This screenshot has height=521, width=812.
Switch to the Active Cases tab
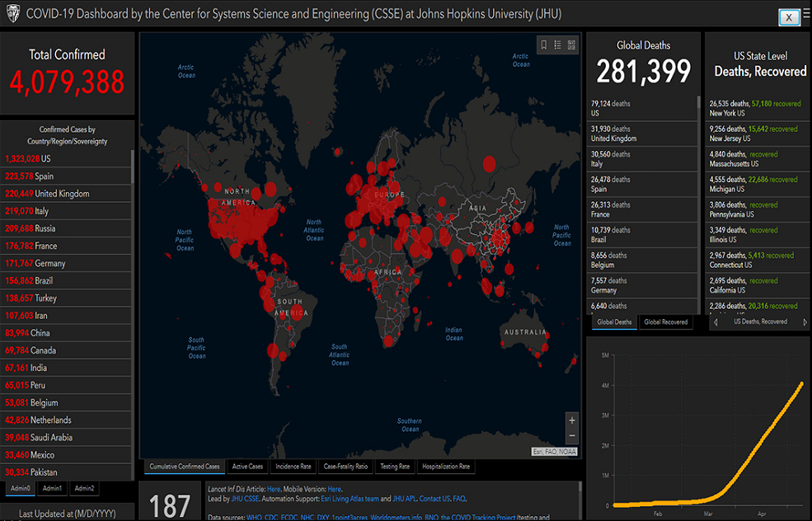(x=247, y=467)
